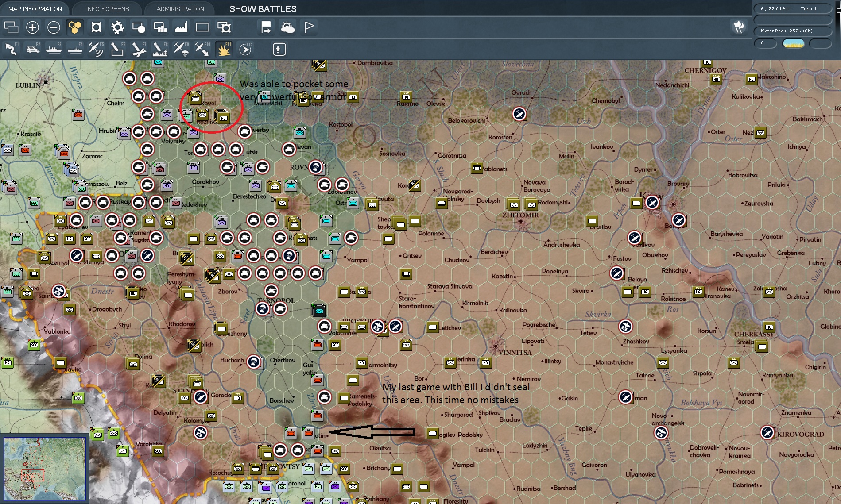This screenshot has width=841, height=504.
Task: Select F1 move mode
Action: (11, 49)
